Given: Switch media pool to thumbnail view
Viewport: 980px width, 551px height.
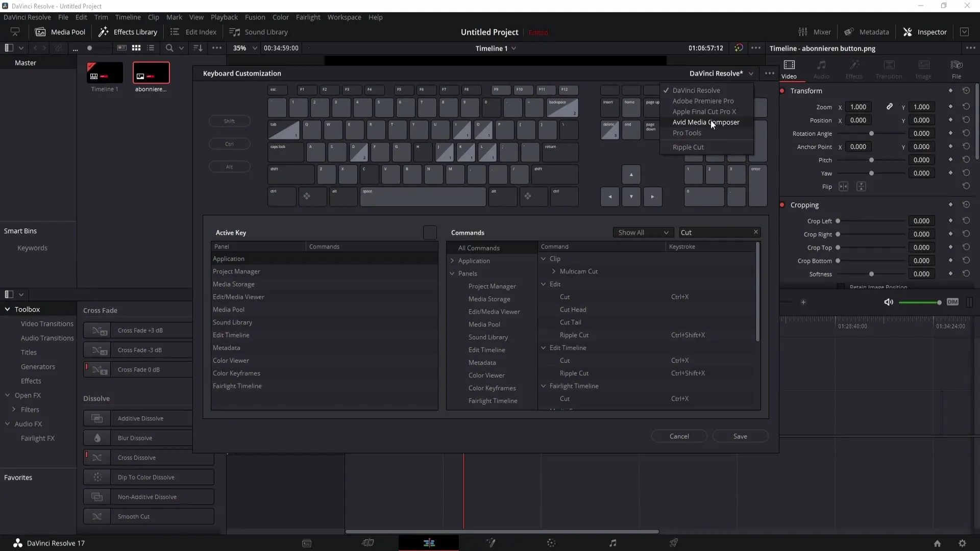Looking at the screenshot, I should [136, 48].
